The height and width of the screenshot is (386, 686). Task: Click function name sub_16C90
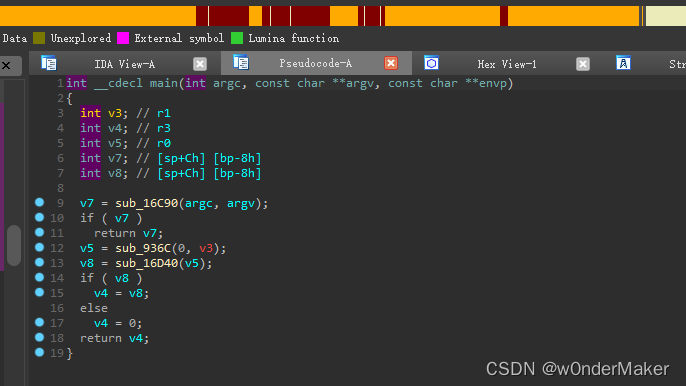147,203
